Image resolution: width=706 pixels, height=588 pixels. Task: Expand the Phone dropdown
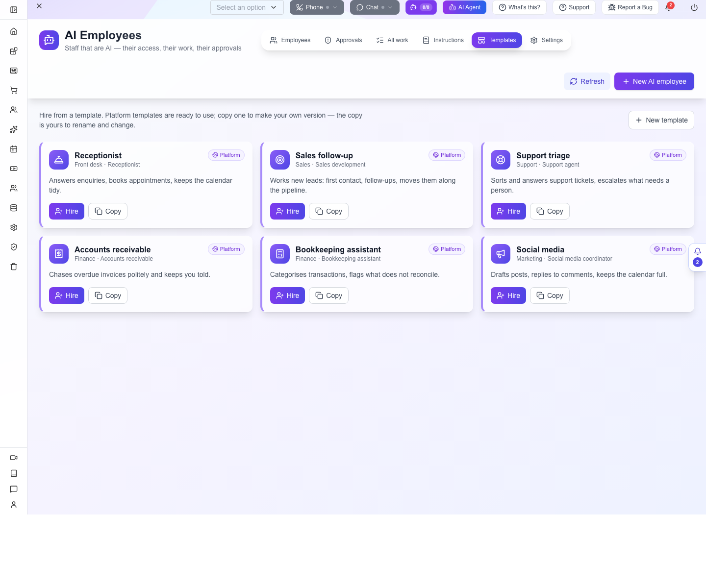[x=317, y=7]
